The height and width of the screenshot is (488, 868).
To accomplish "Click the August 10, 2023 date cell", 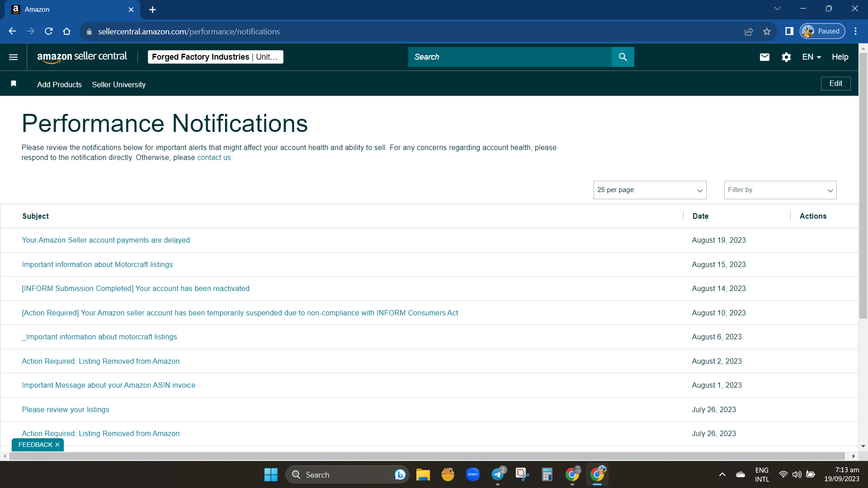I will [719, 313].
